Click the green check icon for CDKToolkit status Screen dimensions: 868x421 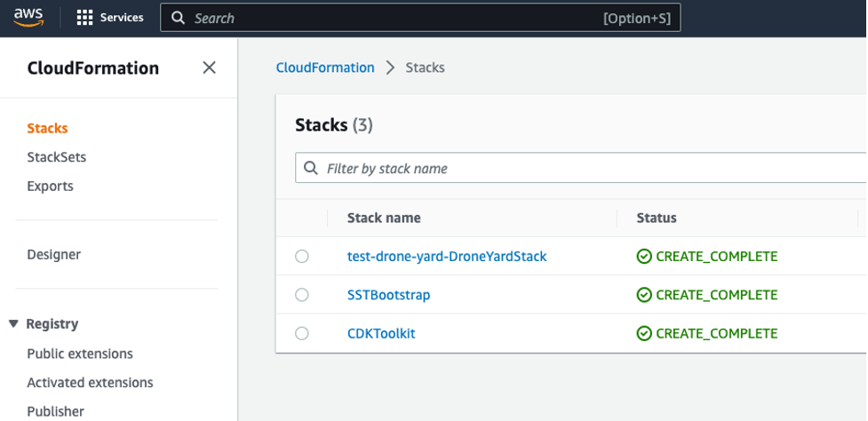644,334
